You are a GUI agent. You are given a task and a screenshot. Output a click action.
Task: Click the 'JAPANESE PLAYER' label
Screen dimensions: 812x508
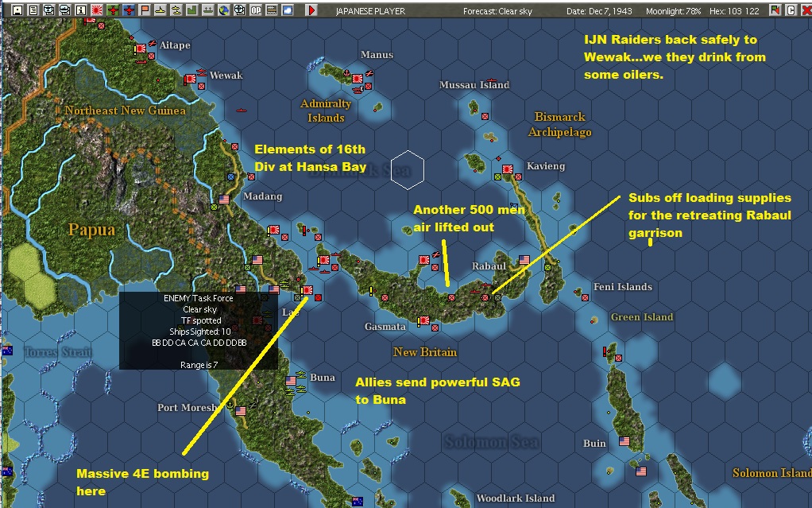tap(370, 11)
